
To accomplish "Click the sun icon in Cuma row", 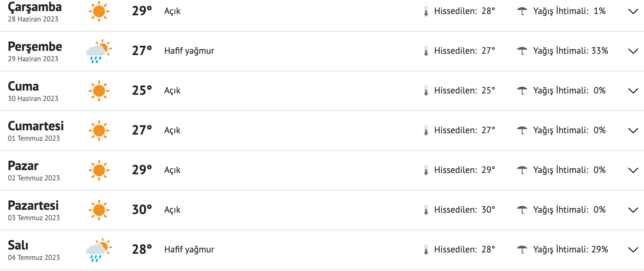I will click(x=99, y=91).
